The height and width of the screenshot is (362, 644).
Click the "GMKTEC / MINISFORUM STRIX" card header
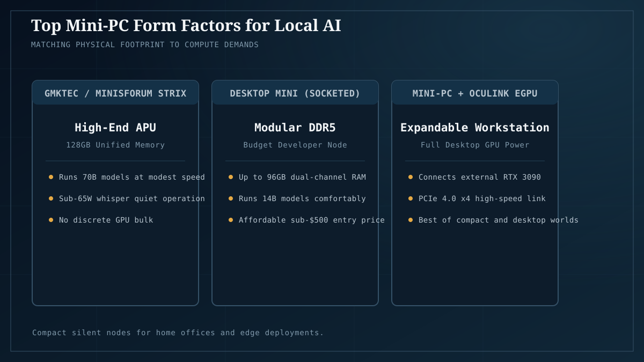pos(115,93)
